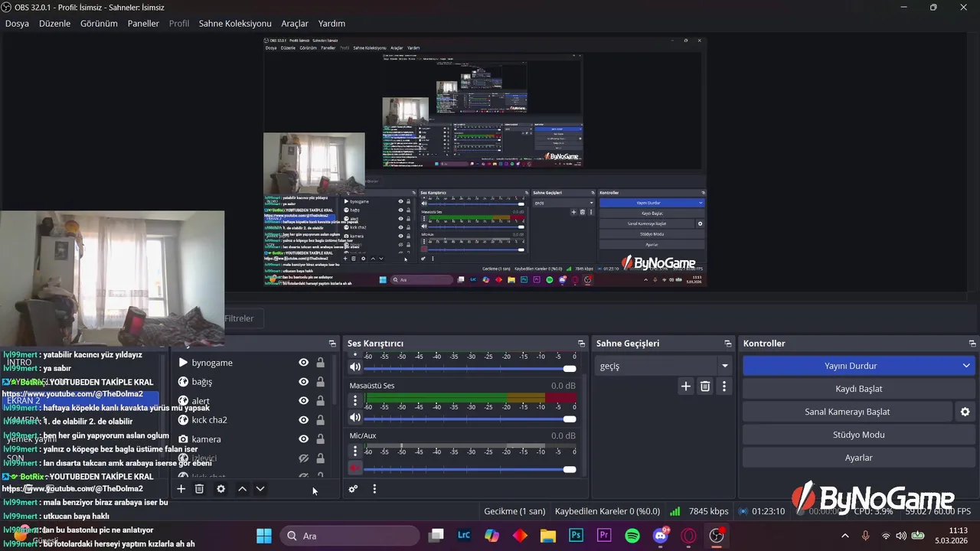The height and width of the screenshot is (551, 980).
Task: Click the Kaybedilen Kareler status text
Action: (607, 511)
